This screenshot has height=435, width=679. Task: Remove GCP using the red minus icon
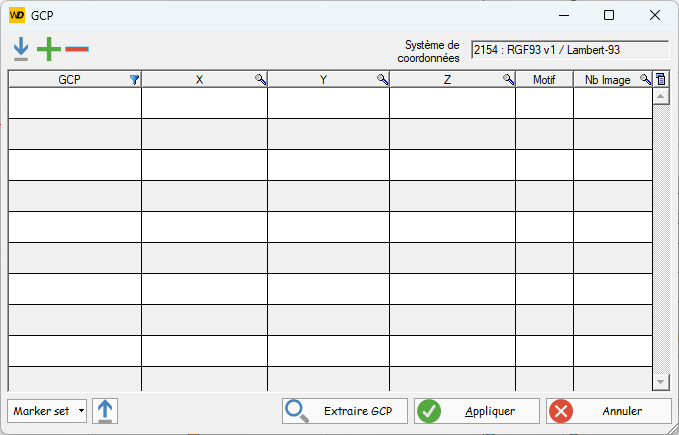[77, 48]
